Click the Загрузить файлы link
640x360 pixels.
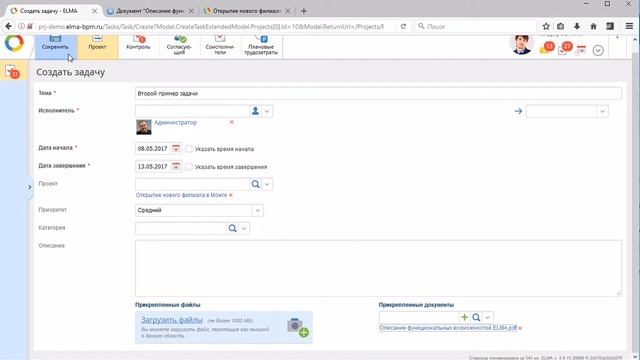point(171,320)
